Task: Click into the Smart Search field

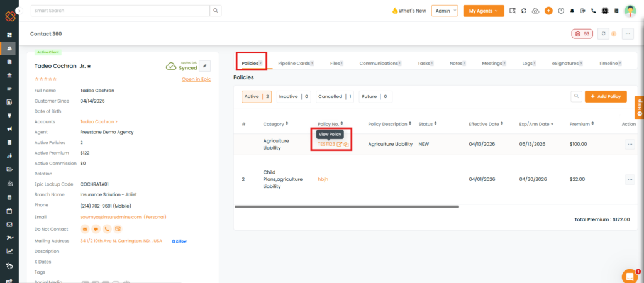Action: pyautogui.click(x=119, y=11)
